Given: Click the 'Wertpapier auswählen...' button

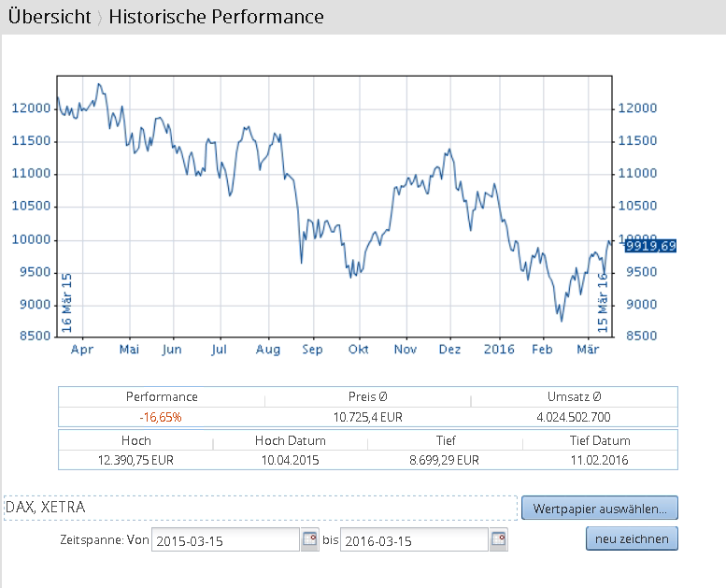Looking at the screenshot, I should pos(599,509).
